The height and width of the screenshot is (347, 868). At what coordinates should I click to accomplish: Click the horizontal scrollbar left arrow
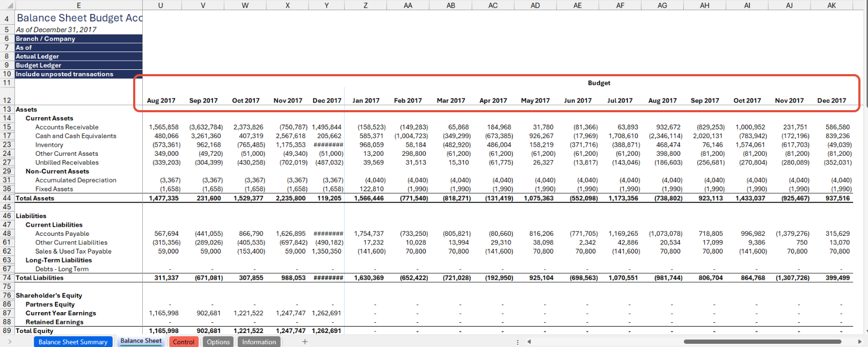[x=529, y=342]
